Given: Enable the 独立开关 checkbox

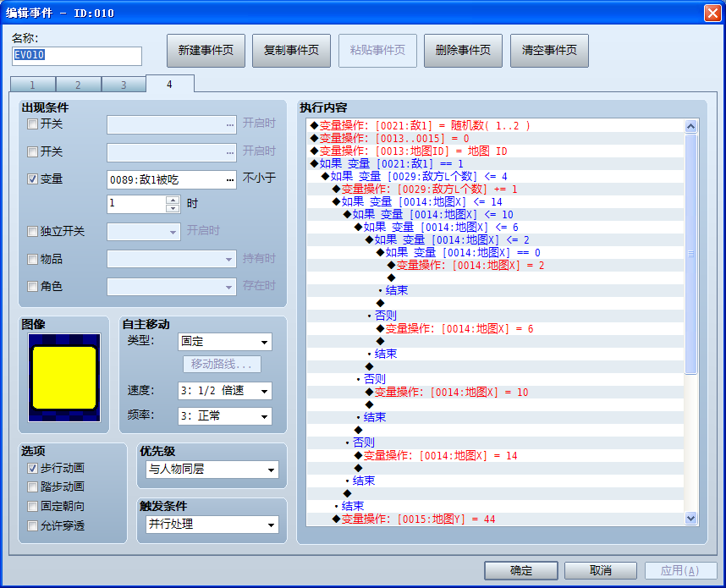Looking at the screenshot, I should (32, 231).
